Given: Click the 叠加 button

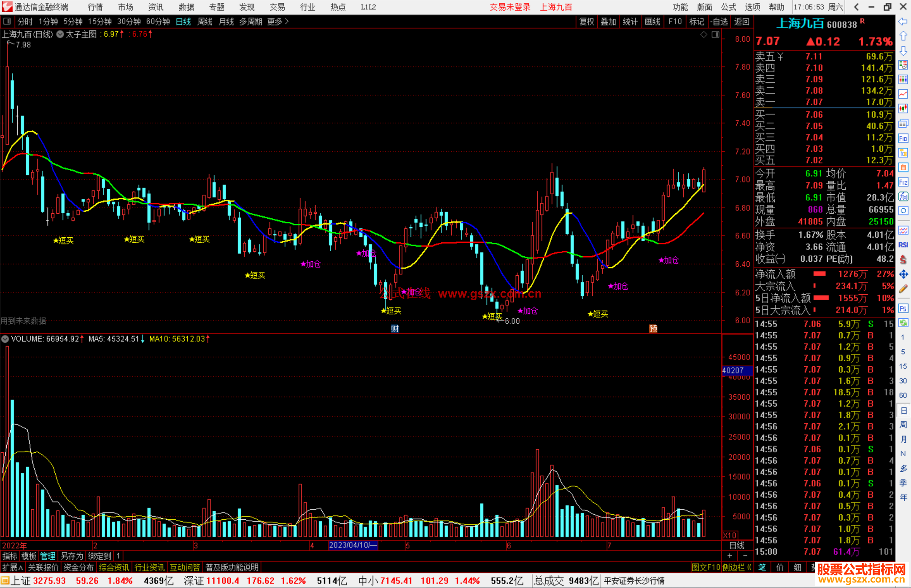Looking at the screenshot, I should coord(608,21).
